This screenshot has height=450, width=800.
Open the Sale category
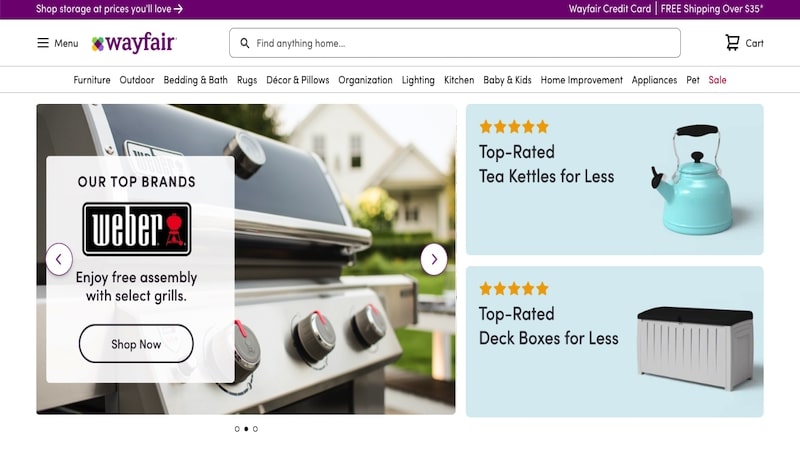click(x=717, y=80)
